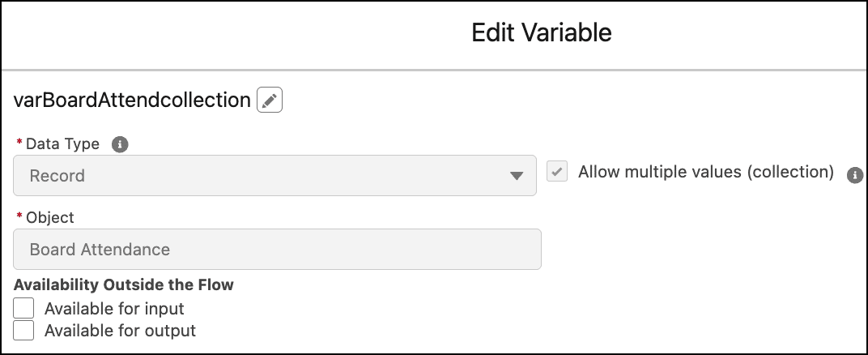868x355 pixels.
Task: Click Availability Outside the Flow heading
Action: click(x=123, y=284)
